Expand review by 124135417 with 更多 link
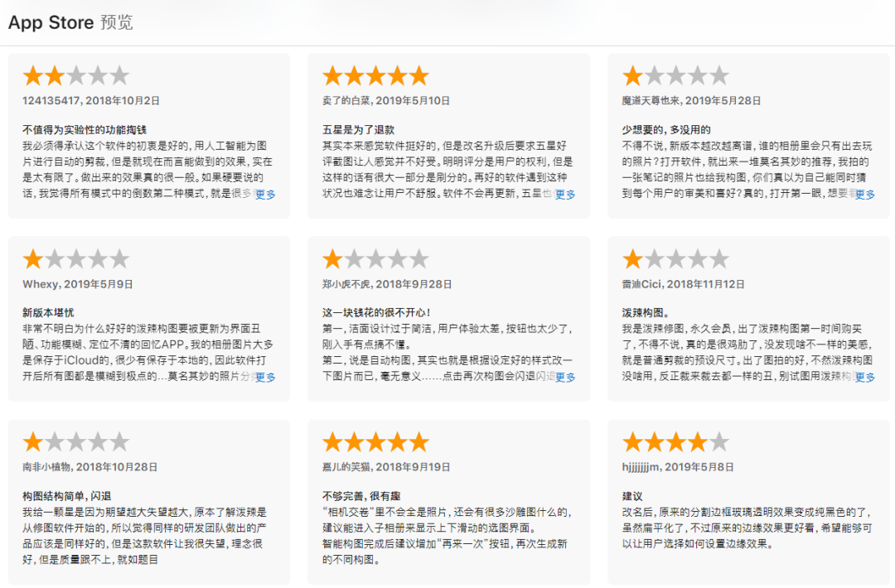The height and width of the screenshot is (588, 895). [265, 195]
